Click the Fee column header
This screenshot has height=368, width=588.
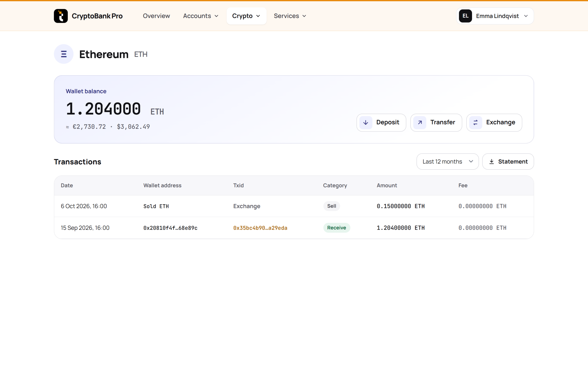pos(463,185)
